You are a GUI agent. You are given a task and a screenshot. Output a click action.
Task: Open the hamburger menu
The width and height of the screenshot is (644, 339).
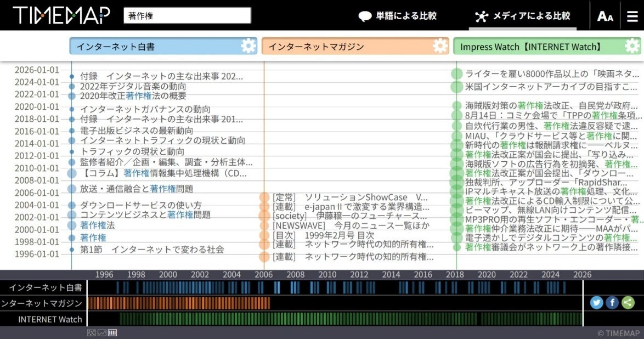(x=632, y=16)
